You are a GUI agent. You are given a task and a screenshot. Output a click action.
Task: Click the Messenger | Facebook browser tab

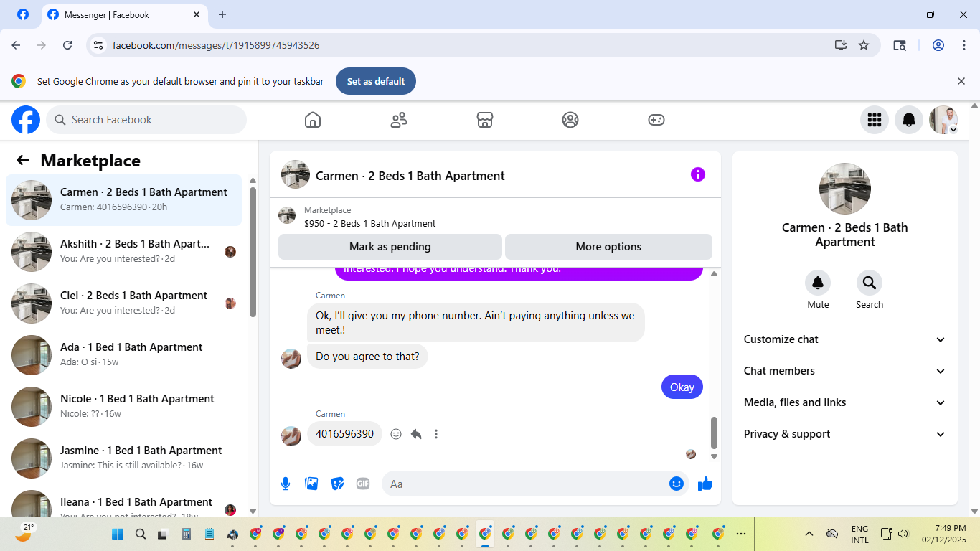pyautogui.click(x=125, y=14)
